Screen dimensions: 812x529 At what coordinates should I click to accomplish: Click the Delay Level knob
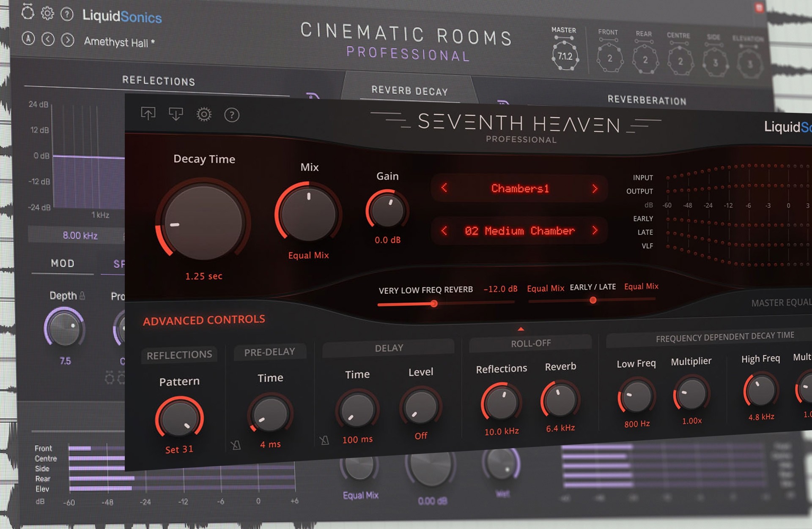point(421,407)
